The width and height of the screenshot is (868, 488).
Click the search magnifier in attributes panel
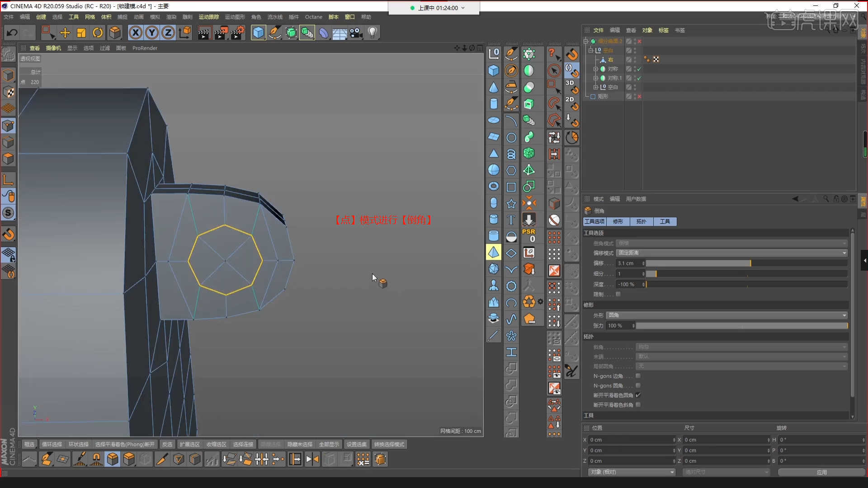coord(826,199)
